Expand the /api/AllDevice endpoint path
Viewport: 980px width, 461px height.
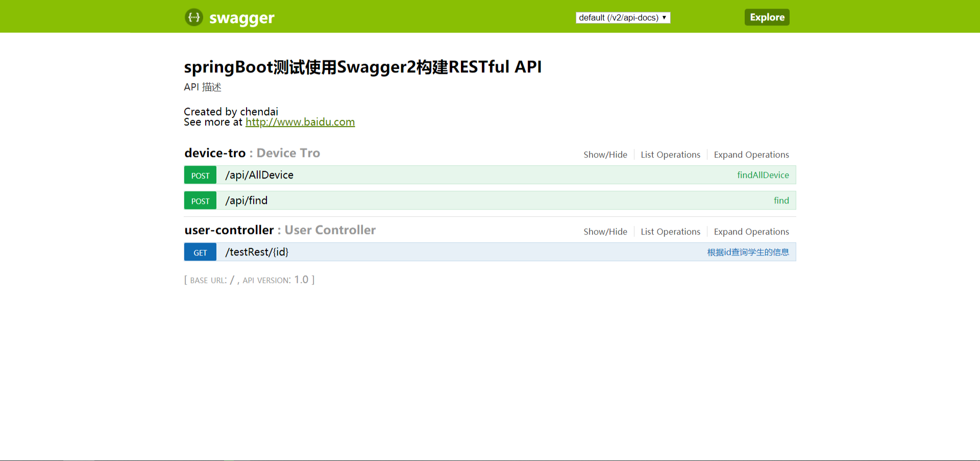pos(259,175)
